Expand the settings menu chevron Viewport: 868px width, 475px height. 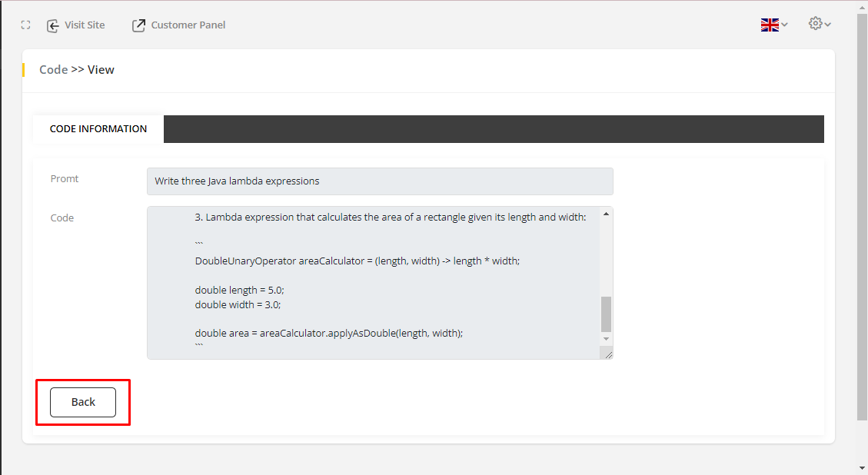tap(828, 25)
